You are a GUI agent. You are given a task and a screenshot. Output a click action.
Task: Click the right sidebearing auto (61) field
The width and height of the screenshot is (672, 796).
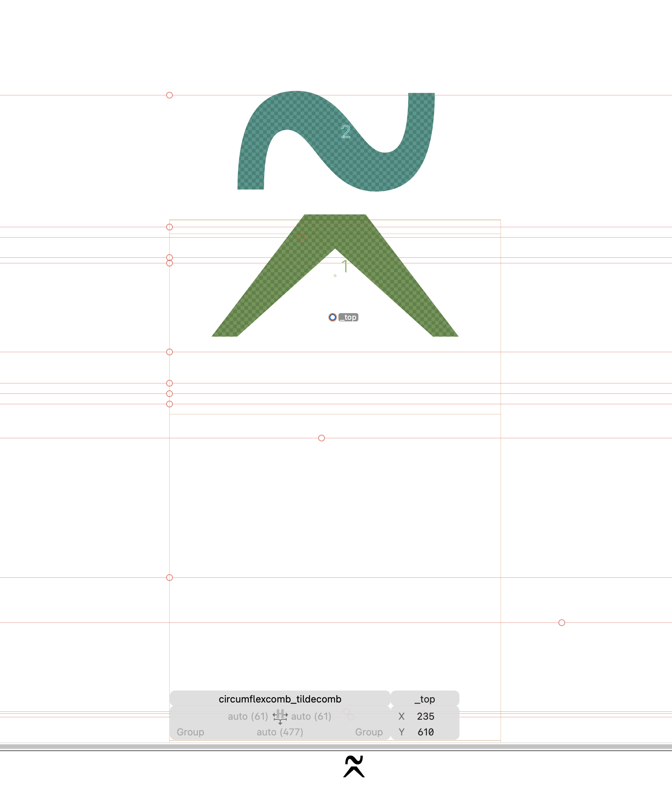(311, 716)
